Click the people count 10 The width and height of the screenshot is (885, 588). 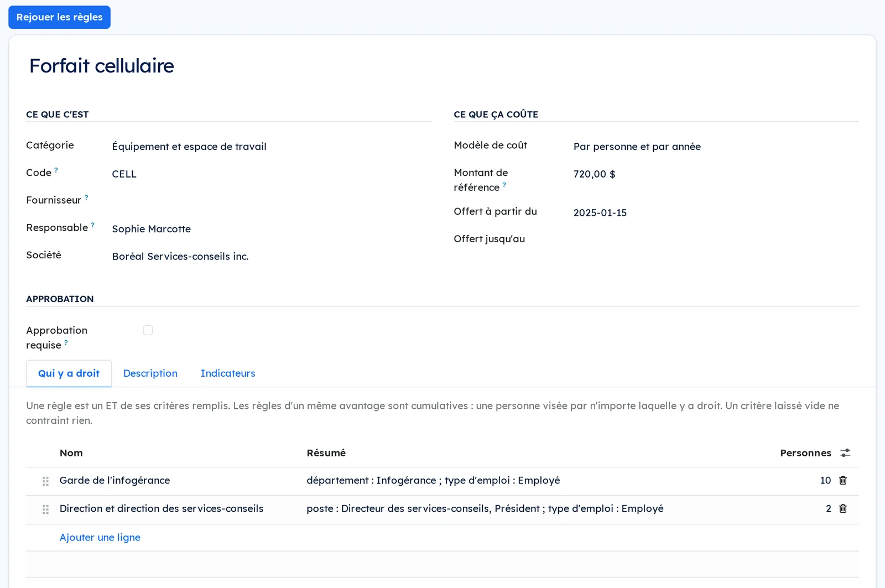pyautogui.click(x=825, y=481)
